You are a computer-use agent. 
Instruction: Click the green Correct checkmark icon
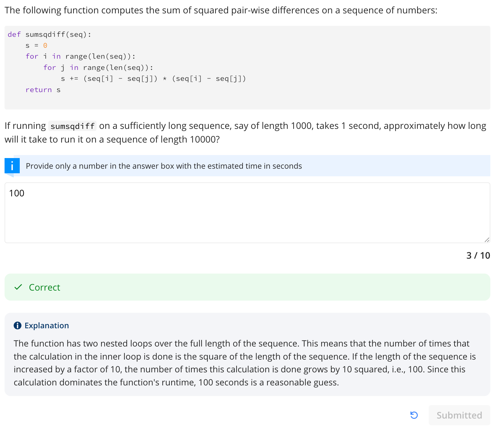(x=18, y=287)
